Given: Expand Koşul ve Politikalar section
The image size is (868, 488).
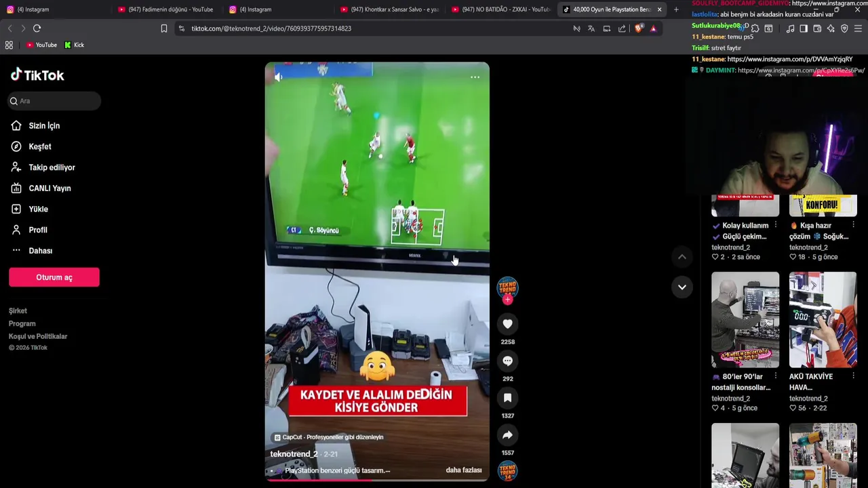Looking at the screenshot, I should [38, 336].
